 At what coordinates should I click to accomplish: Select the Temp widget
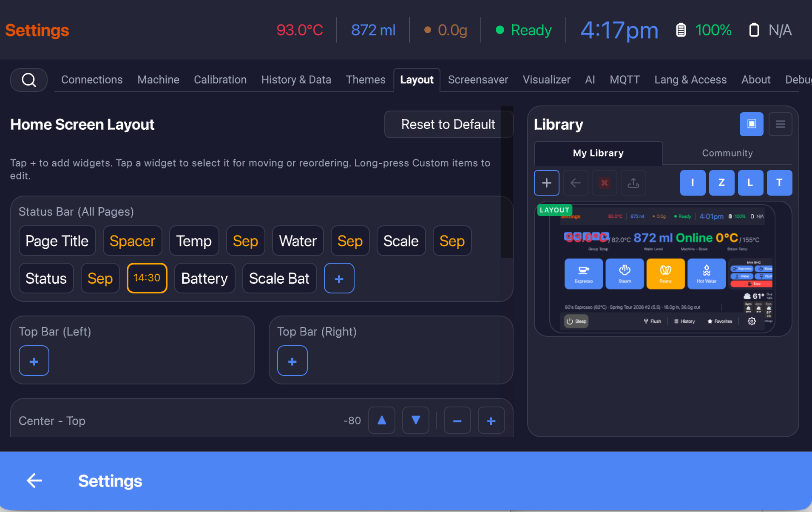tap(194, 241)
